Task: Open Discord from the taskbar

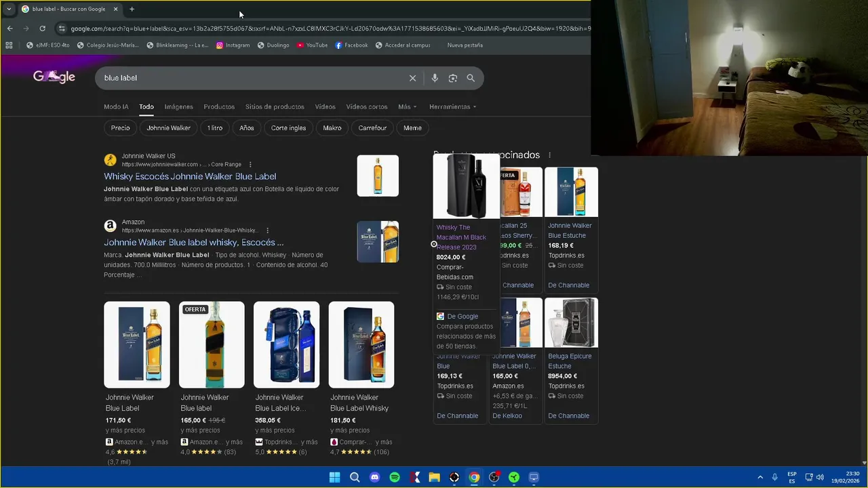Action: tap(374, 477)
